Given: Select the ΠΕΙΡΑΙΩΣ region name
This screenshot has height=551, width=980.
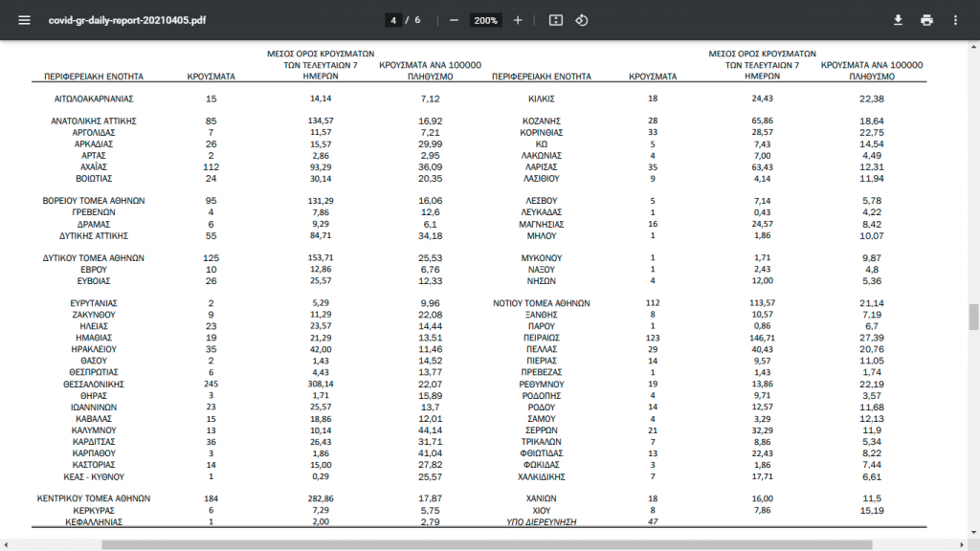Looking at the screenshot, I should (542, 338).
